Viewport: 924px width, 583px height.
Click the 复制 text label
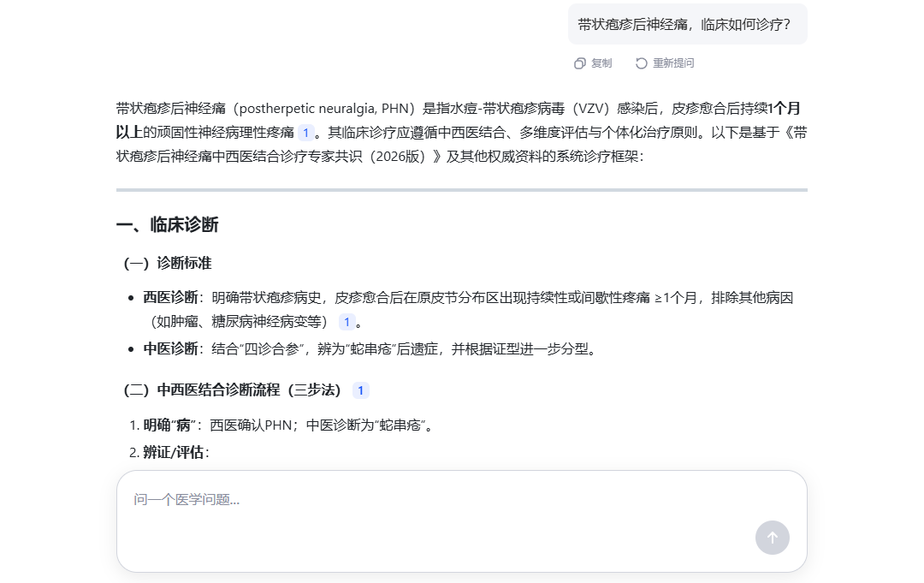tap(600, 62)
